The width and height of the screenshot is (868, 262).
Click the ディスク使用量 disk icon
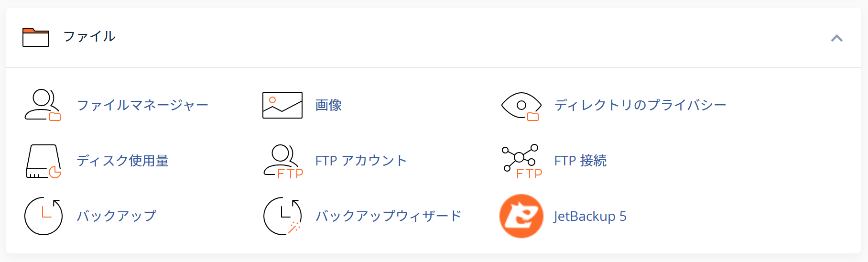point(43,161)
